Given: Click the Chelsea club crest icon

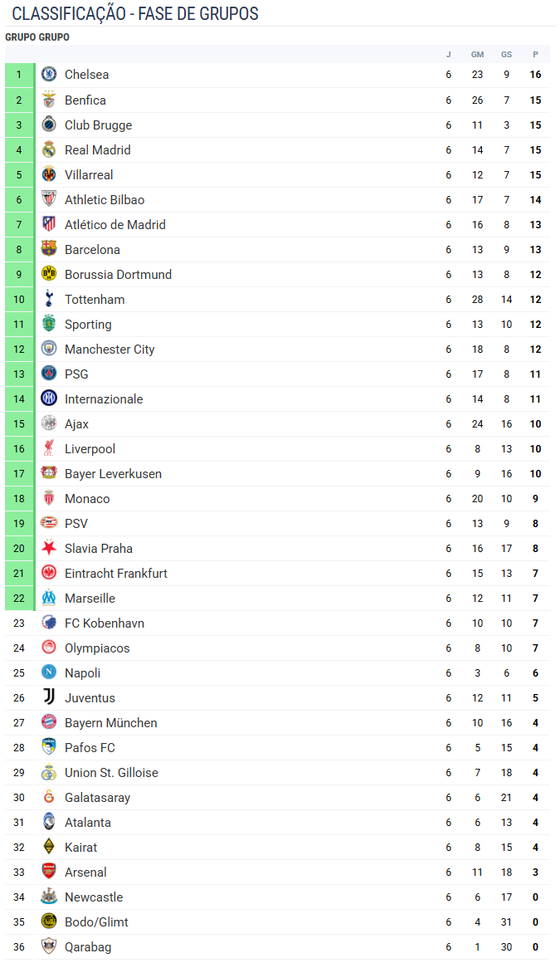Looking at the screenshot, I should 49,75.
